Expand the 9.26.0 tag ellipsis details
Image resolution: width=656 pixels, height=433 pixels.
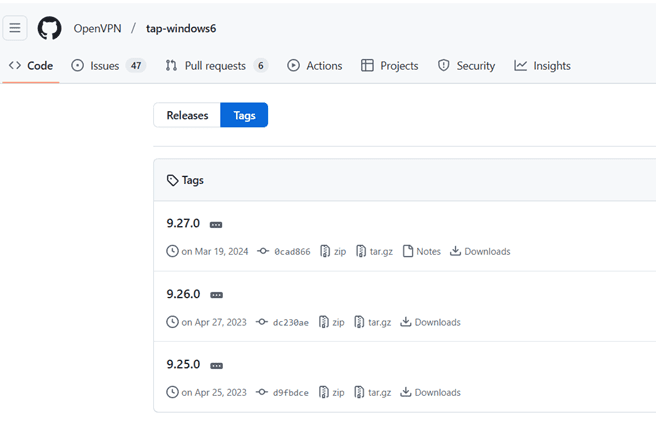coord(216,295)
